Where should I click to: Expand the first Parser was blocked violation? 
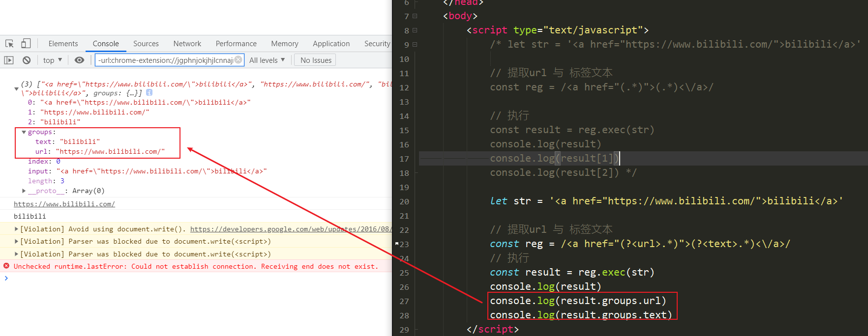pyautogui.click(x=16, y=241)
